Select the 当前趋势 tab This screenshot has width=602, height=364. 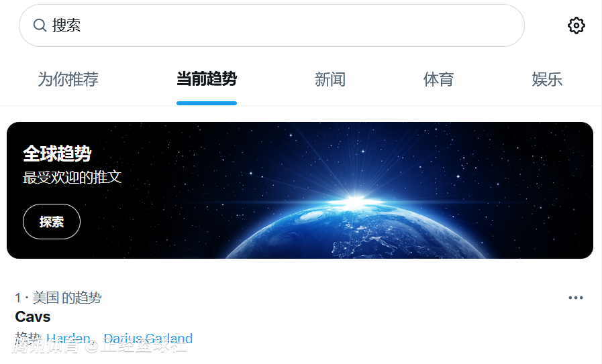(x=207, y=79)
